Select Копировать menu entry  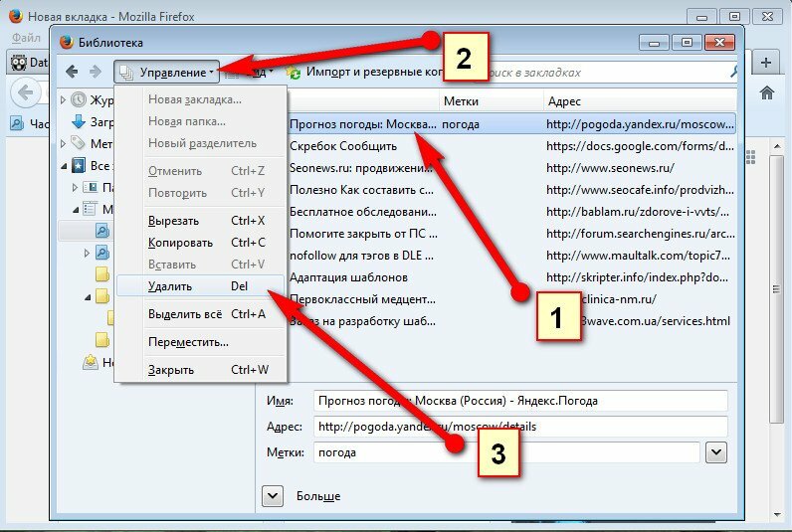[180, 242]
